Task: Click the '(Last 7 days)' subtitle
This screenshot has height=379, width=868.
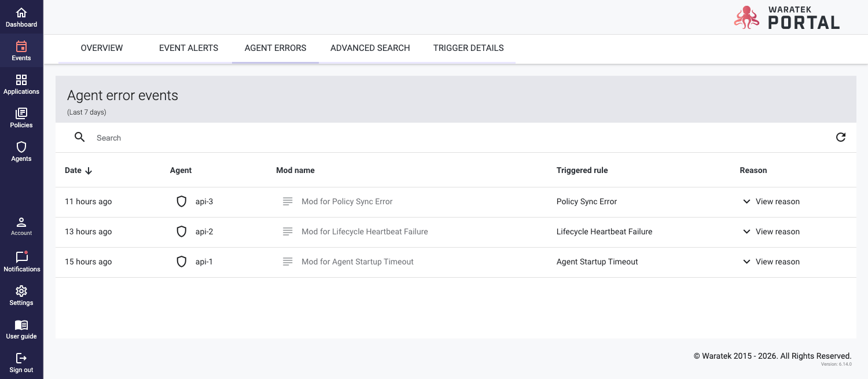Action: [x=87, y=112]
